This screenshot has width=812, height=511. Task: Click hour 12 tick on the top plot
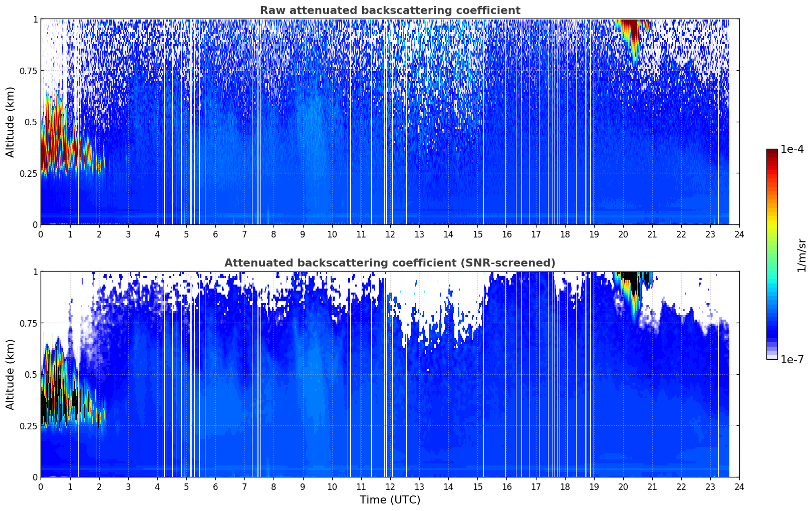(390, 234)
